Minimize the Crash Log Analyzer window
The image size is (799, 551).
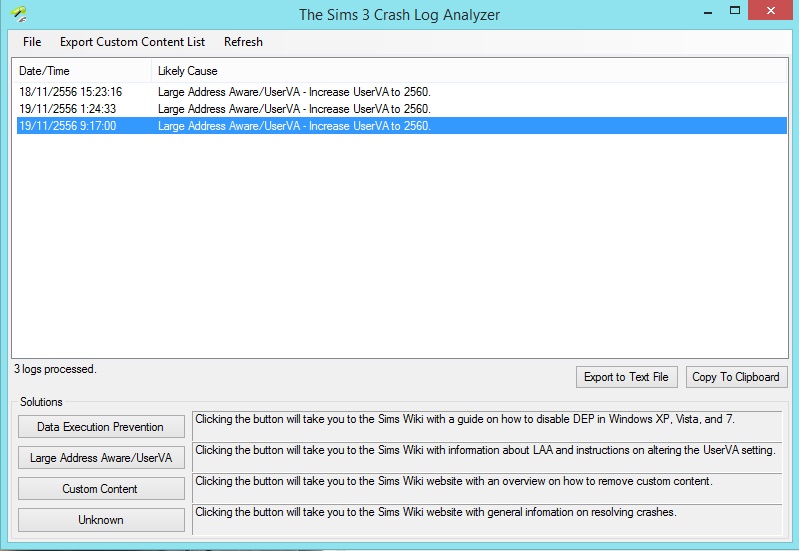[x=708, y=12]
